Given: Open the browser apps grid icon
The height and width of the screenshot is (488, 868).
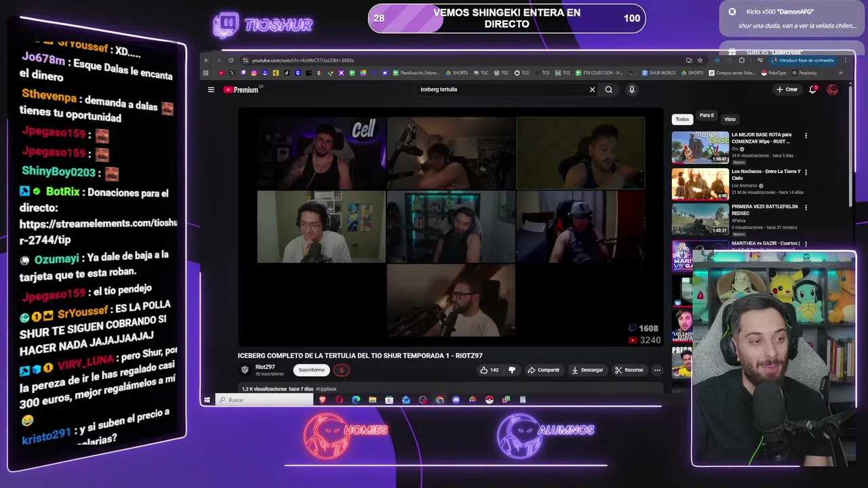Looking at the screenshot, I should click(x=206, y=73).
